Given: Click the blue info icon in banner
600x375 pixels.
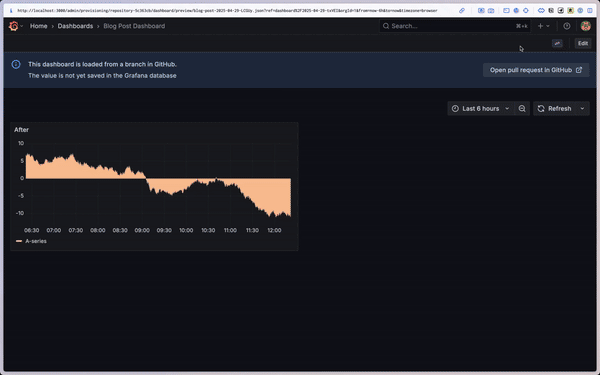Looking at the screenshot, I should pos(16,64).
